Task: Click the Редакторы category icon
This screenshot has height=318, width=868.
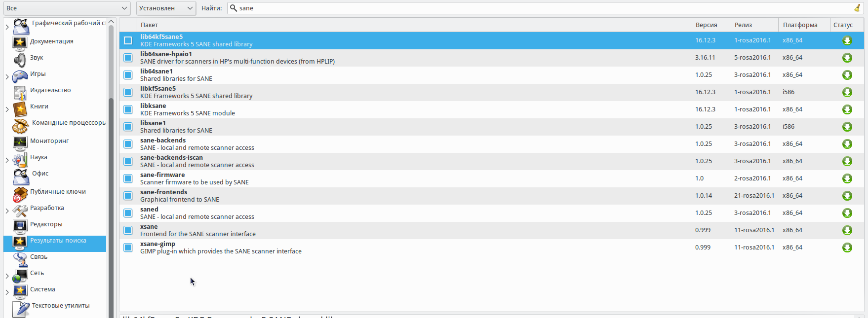Action: click(x=20, y=226)
